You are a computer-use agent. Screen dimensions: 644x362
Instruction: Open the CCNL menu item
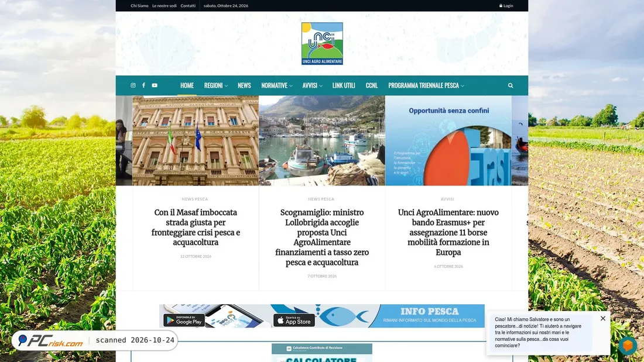[372, 85]
